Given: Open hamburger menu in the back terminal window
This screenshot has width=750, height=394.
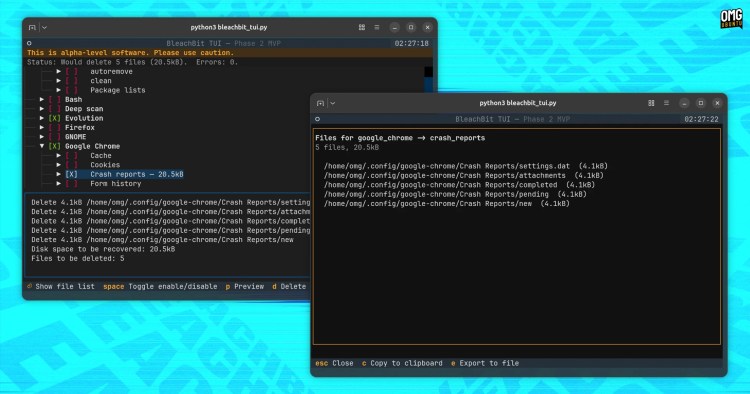Looking at the screenshot, I should [x=377, y=28].
